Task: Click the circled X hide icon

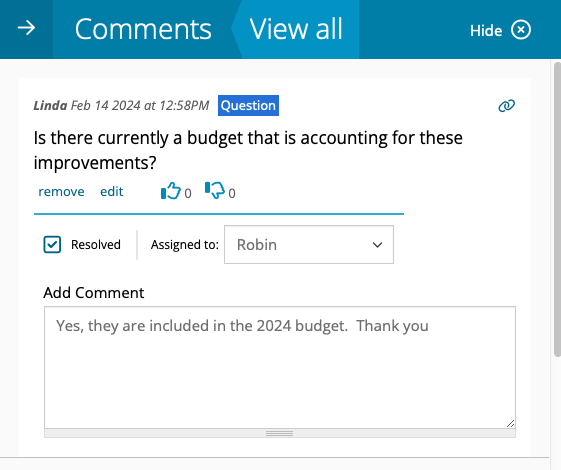Action: pyautogui.click(x=521, y=30)
